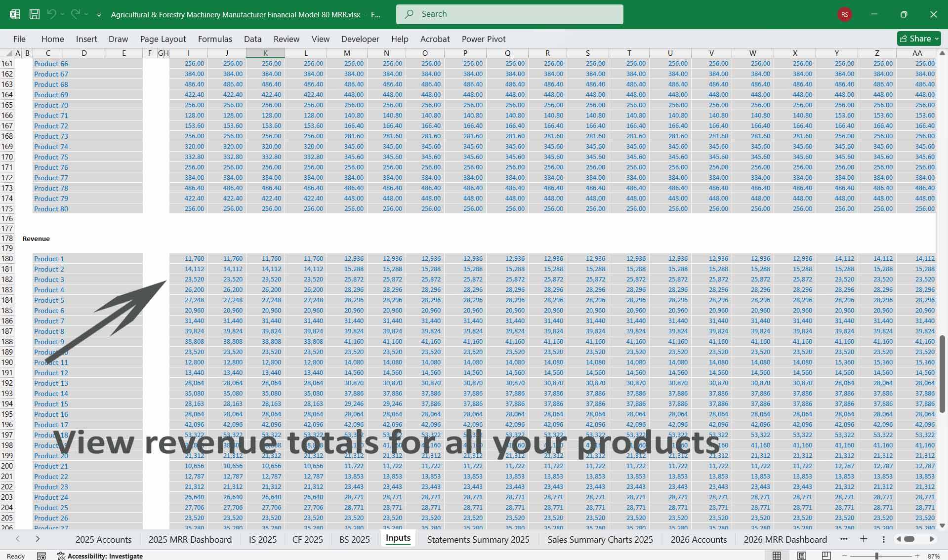Switch to the 2026 Accounts sheet

tap(699, 539)
